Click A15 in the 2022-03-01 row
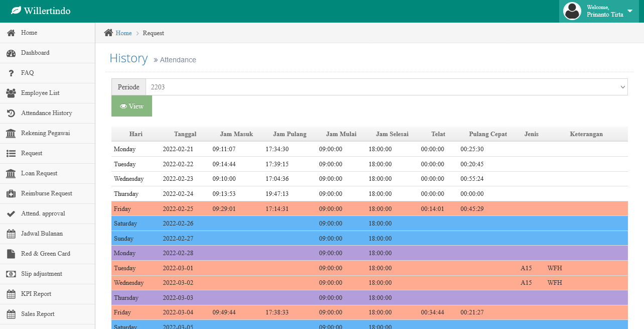 coord(526,268)
